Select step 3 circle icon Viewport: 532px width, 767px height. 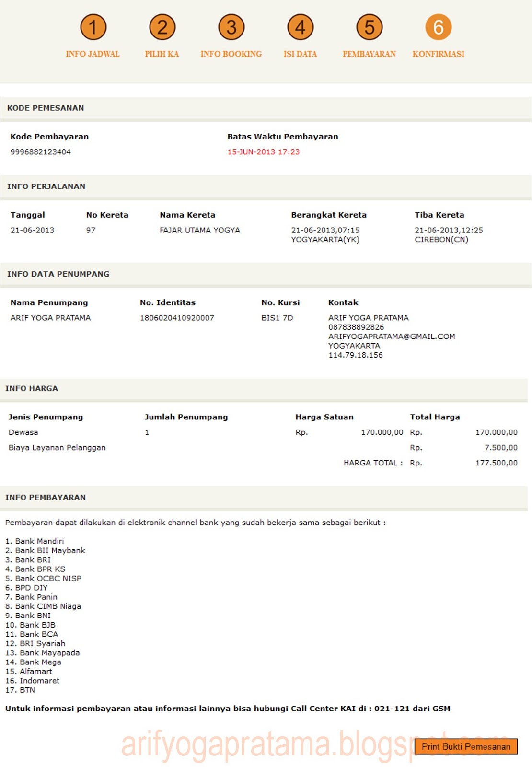pos(231,27)
